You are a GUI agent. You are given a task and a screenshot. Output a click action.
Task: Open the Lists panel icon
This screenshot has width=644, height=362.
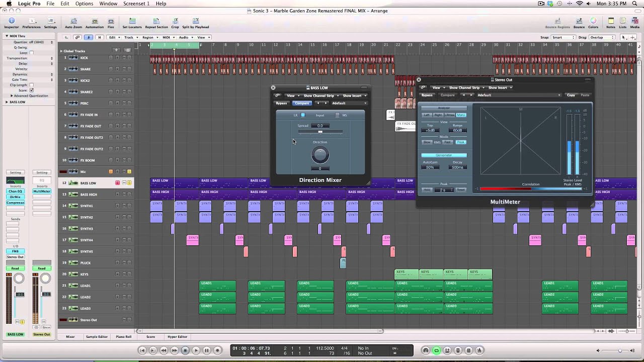pos(623,23)
